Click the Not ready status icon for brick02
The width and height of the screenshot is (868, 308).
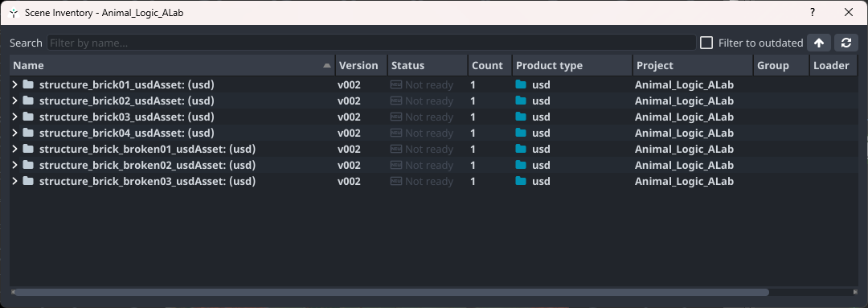(x=396, y=101)
